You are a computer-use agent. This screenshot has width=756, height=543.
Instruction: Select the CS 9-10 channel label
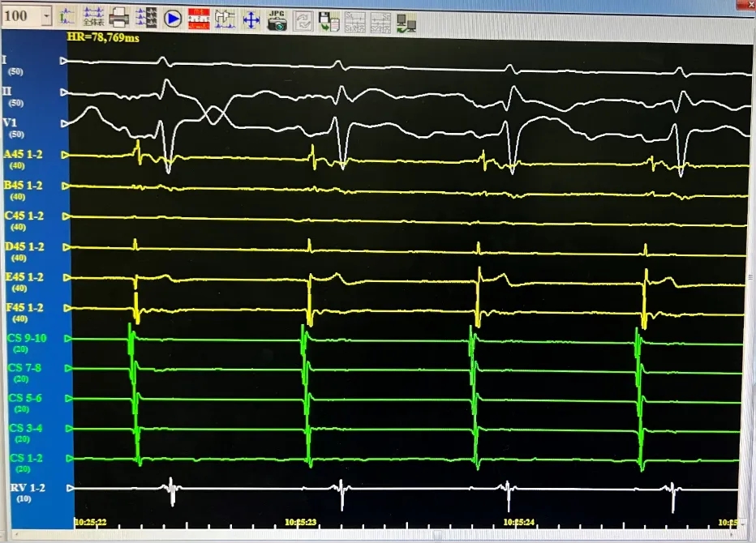pos(27,338)
